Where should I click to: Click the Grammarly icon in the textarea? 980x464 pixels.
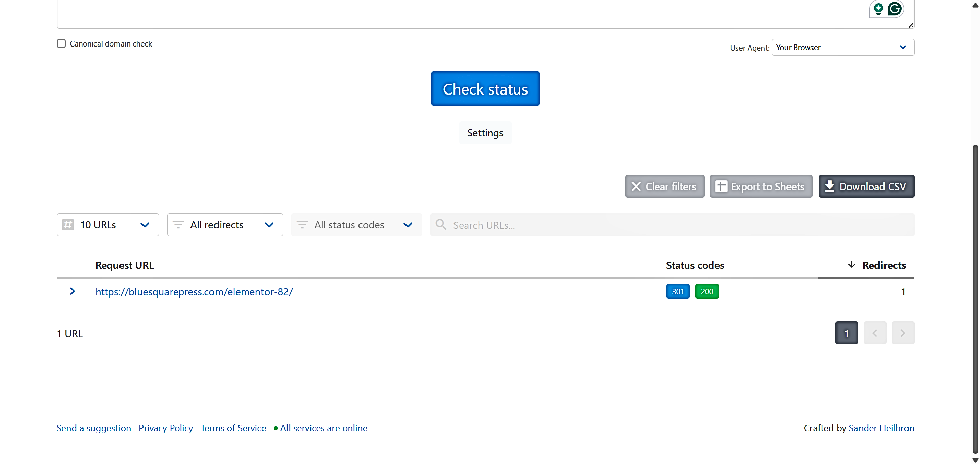coord(895,9)
